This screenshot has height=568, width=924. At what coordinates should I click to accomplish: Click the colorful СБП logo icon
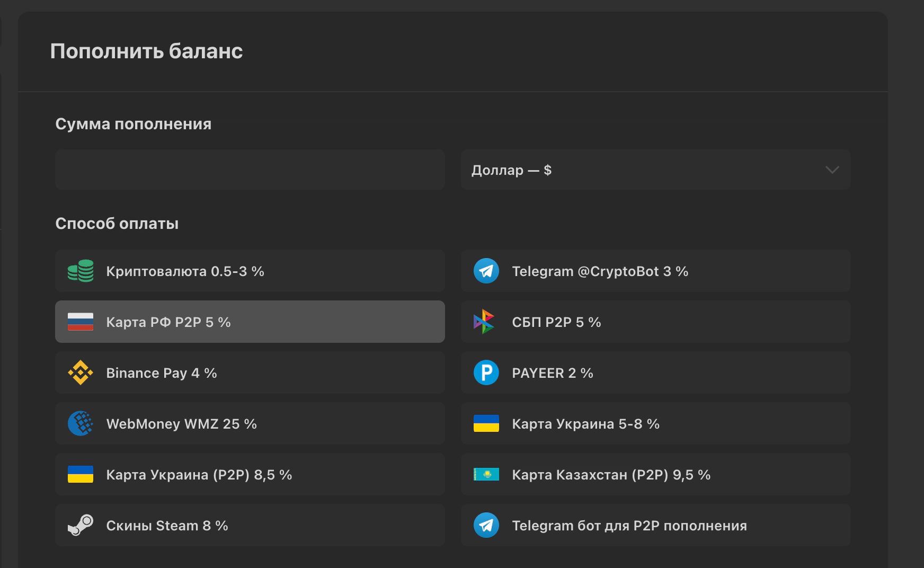click(484, 322)
